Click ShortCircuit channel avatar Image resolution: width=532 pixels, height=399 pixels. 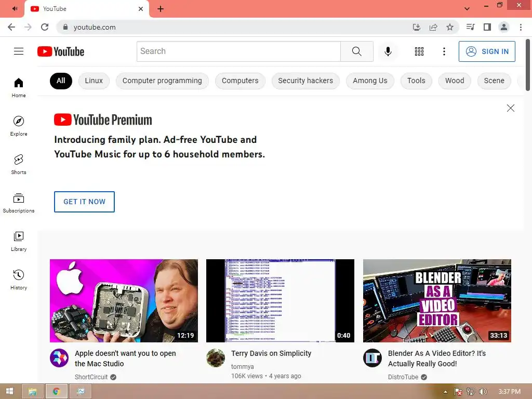pos(59,358)
